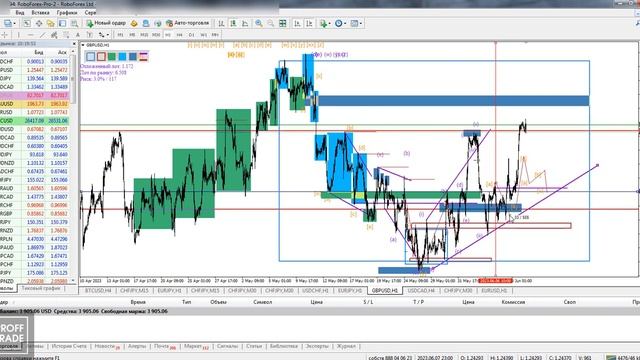Open the yellow MetaEditor icon
Image resolution: width=640 pixels, height=360 pixels.
134,23
